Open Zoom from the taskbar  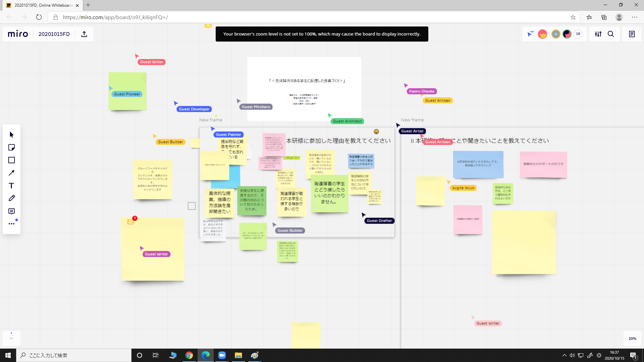pyautogui.click(x=222, y=355)
